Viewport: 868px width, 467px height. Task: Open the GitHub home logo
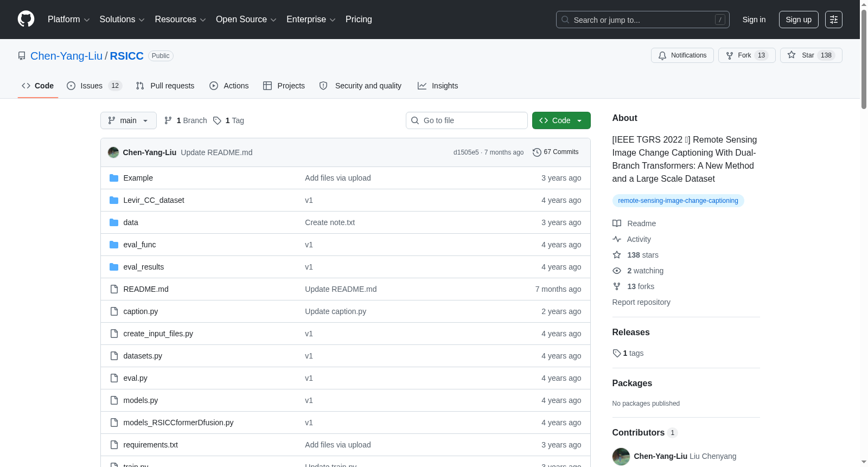(26, 20)
